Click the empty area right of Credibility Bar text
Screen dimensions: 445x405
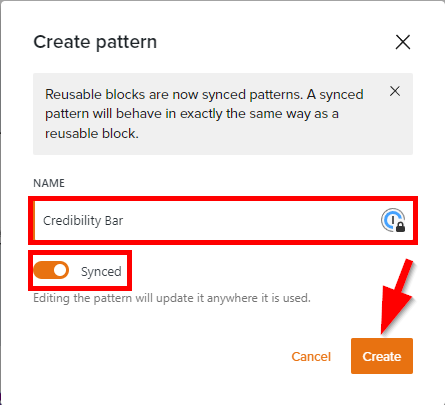coord(250,221)
